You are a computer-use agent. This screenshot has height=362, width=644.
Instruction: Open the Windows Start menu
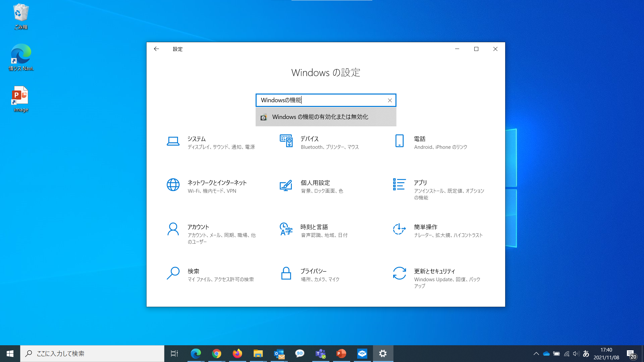tap(10, 354)
